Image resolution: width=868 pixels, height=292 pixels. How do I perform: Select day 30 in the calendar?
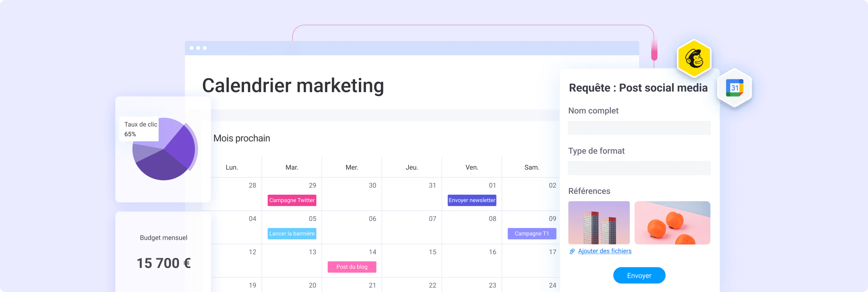(x=372, y=185)
